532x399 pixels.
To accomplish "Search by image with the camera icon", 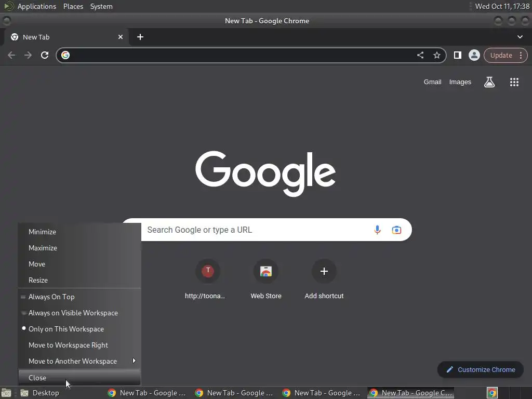I will click(x=396, y=230).
